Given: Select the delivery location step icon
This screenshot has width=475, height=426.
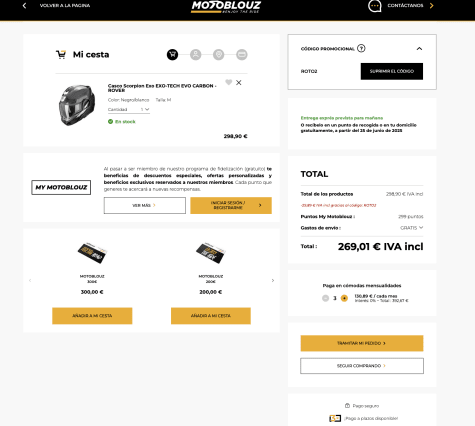Looking at the screenshot, I should [219, 55].
